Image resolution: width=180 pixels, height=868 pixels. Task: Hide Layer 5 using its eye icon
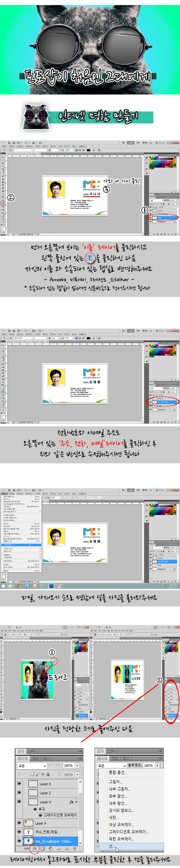click(19, 784)
